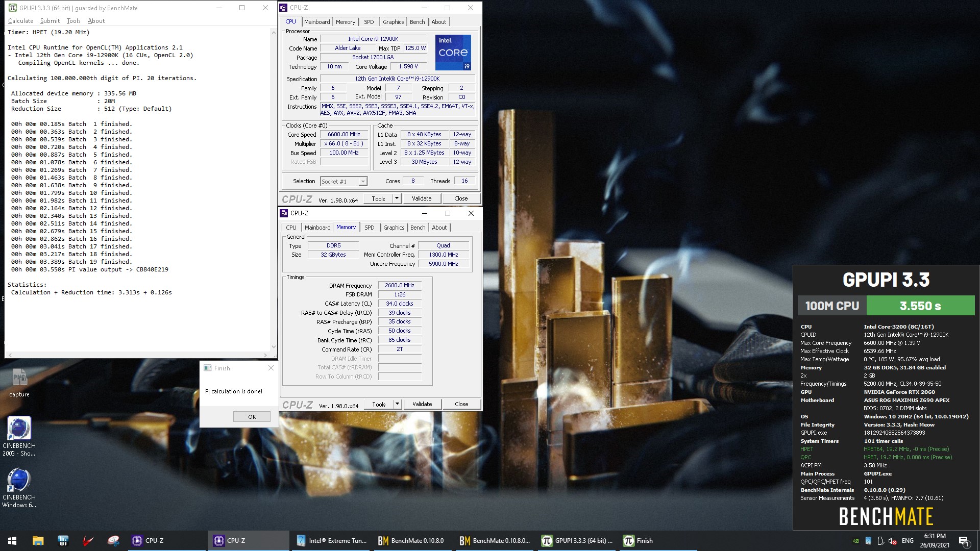This screenshot has height=551, width=980.
Task: Open File Explorer from taskbar
Action: tap(38, 541)
